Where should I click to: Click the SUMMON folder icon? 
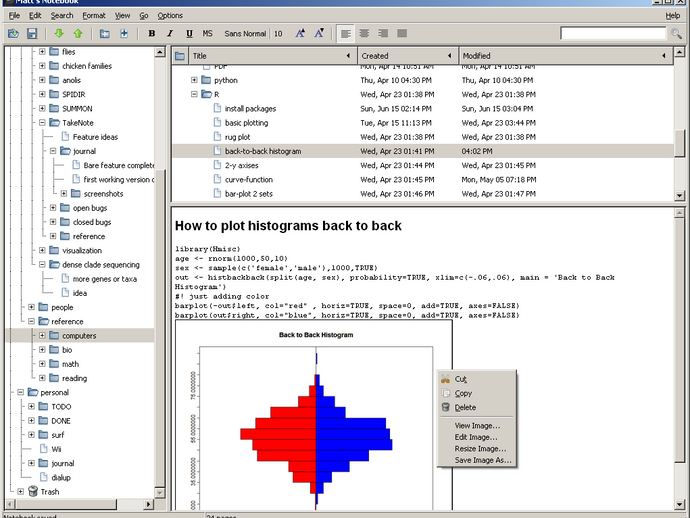(x=54, y=108)
